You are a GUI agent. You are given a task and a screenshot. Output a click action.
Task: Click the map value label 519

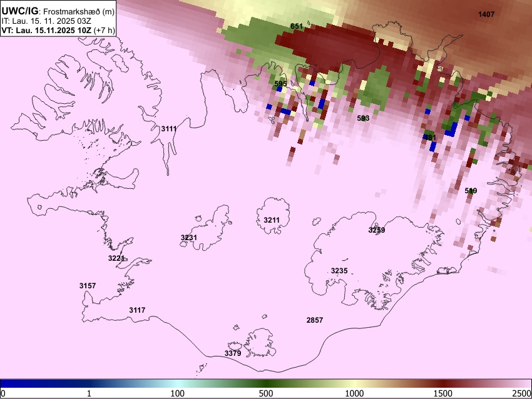(x=471, y=191)
